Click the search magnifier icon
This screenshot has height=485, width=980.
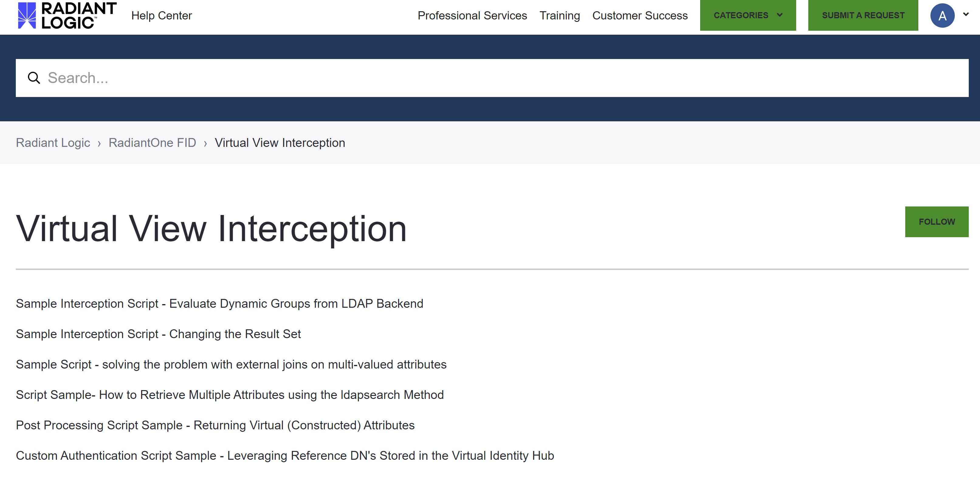point(34,78)
